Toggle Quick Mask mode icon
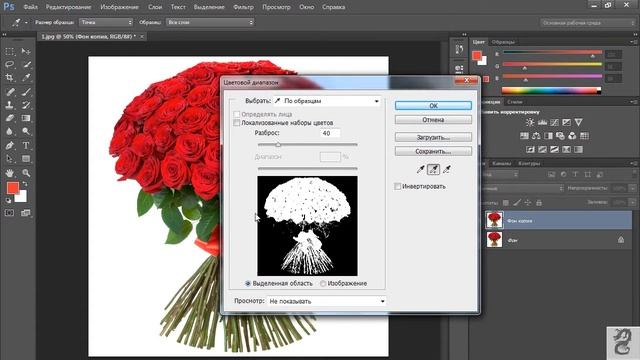 pyautogui.click(x=9, y=213)
